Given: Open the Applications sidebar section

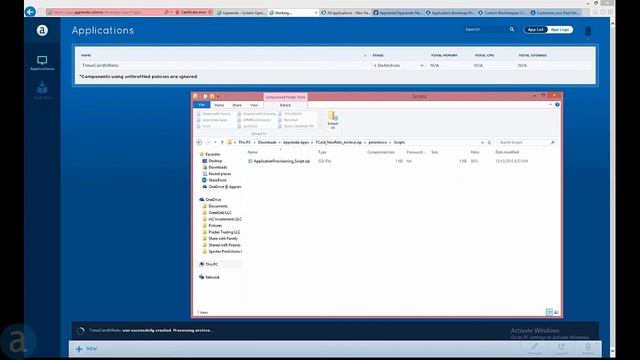Looking at the screenshot, I should [42, 63].
